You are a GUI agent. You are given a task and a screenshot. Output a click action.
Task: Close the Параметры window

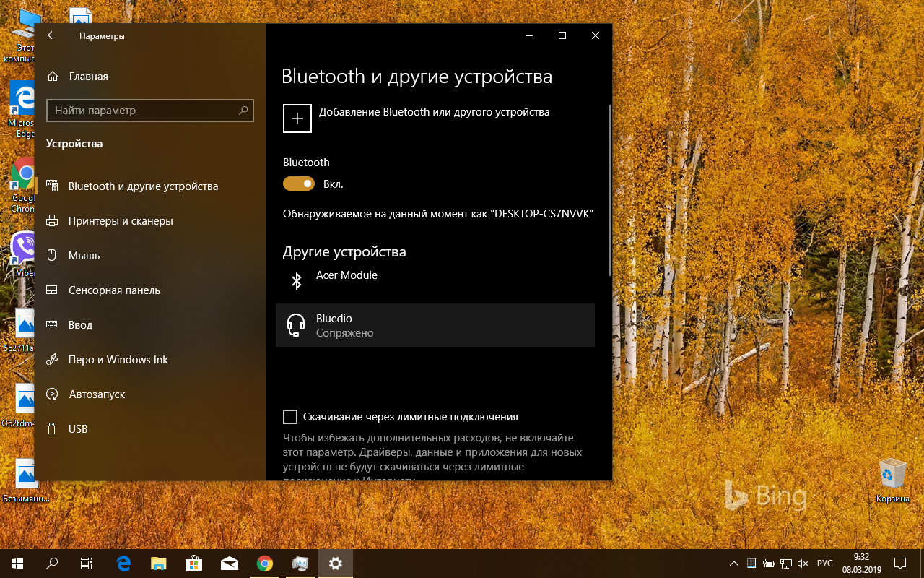tap(596, 35)
